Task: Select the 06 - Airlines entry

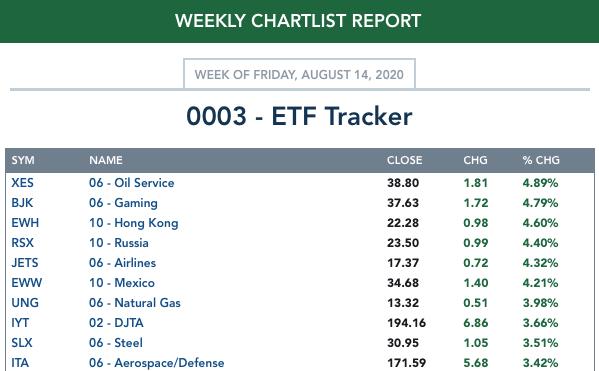Action: point(122,263)
